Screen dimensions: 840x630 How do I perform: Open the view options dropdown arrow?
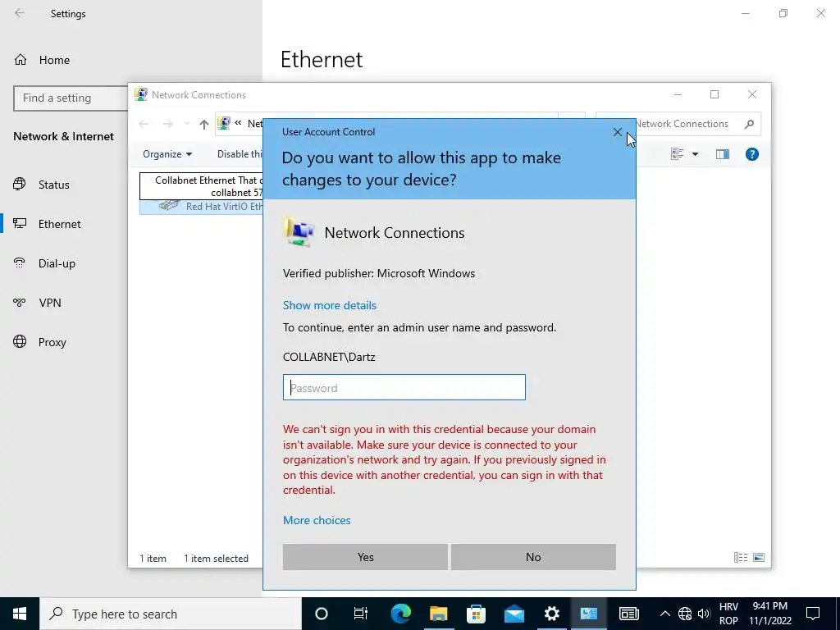(x=695, y=154)
